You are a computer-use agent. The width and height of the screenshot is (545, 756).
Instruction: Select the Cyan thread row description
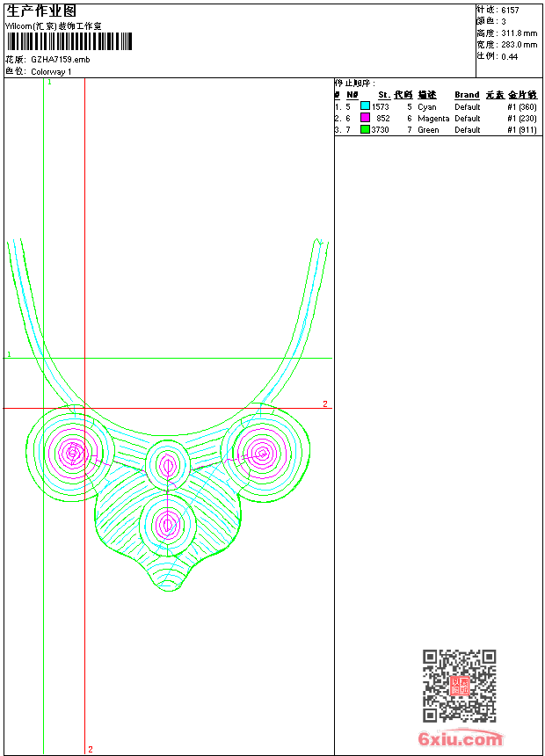[x=426, y=106]
